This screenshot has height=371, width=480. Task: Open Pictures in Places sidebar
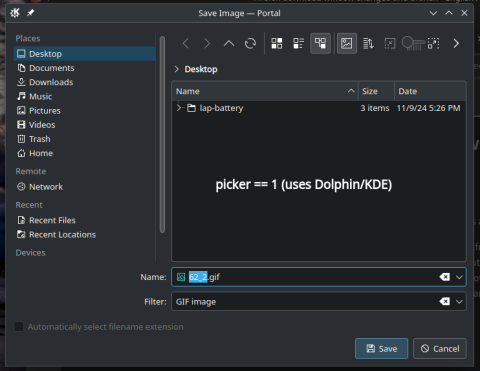click(84, 111)
